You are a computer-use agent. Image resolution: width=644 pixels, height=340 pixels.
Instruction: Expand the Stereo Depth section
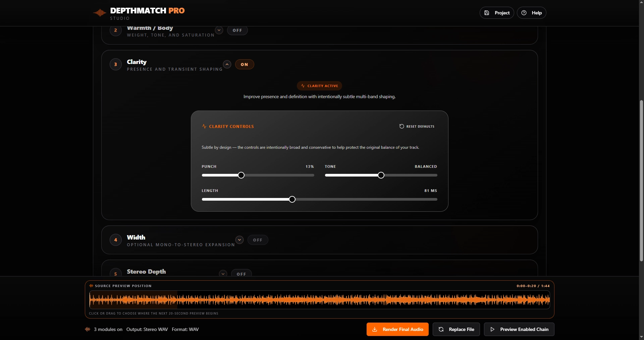[223, 273]
